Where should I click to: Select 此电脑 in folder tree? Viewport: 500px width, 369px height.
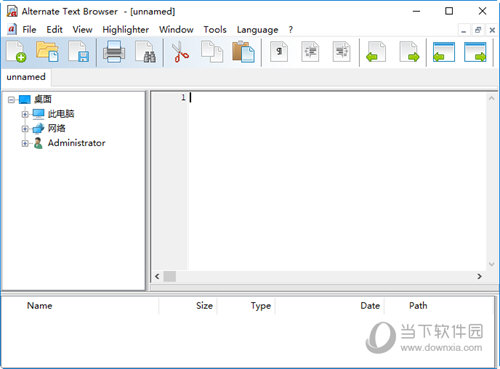(x=61, y=114)
